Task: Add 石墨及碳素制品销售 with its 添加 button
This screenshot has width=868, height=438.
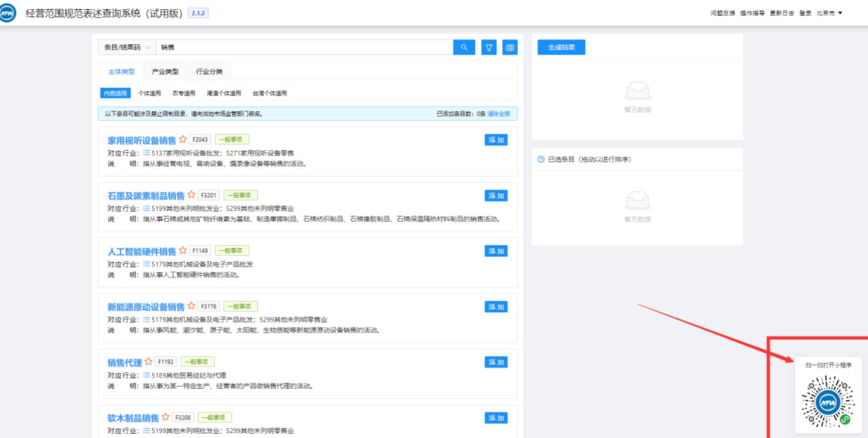Action: coord(496,196)
